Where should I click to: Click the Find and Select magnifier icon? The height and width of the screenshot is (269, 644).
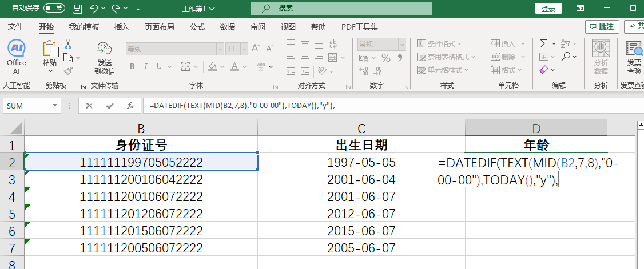[x=566, y=56]
